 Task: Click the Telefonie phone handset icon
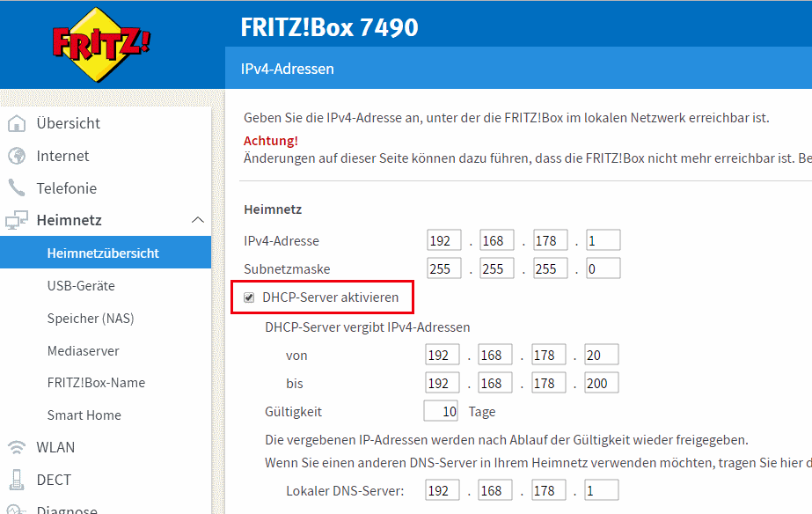tap(17, 188)
